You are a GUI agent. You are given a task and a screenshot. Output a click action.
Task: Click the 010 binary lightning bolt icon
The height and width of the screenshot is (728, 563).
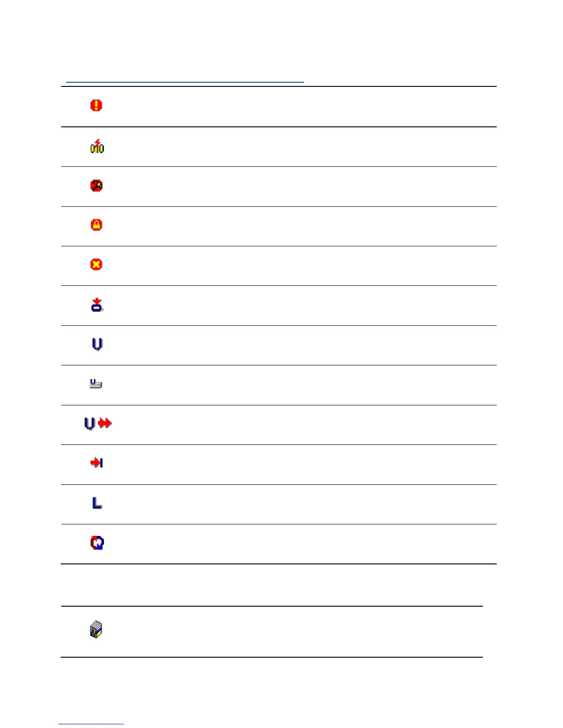pyautogui.click(x=97, y=146)
